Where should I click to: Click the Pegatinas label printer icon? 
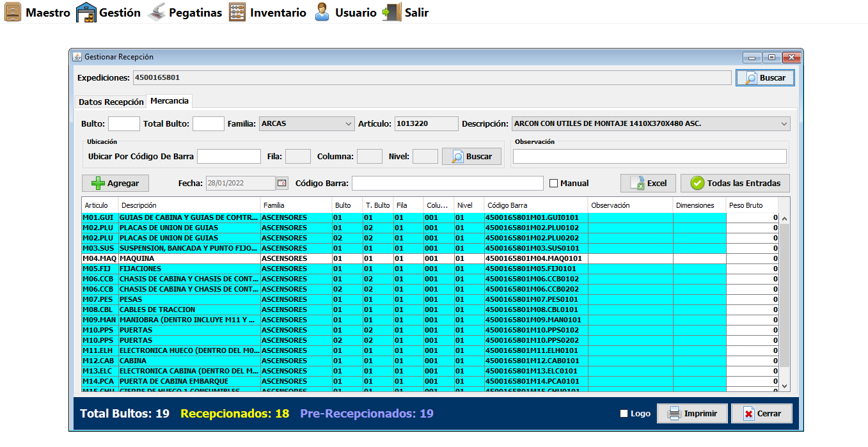point(156,12)
